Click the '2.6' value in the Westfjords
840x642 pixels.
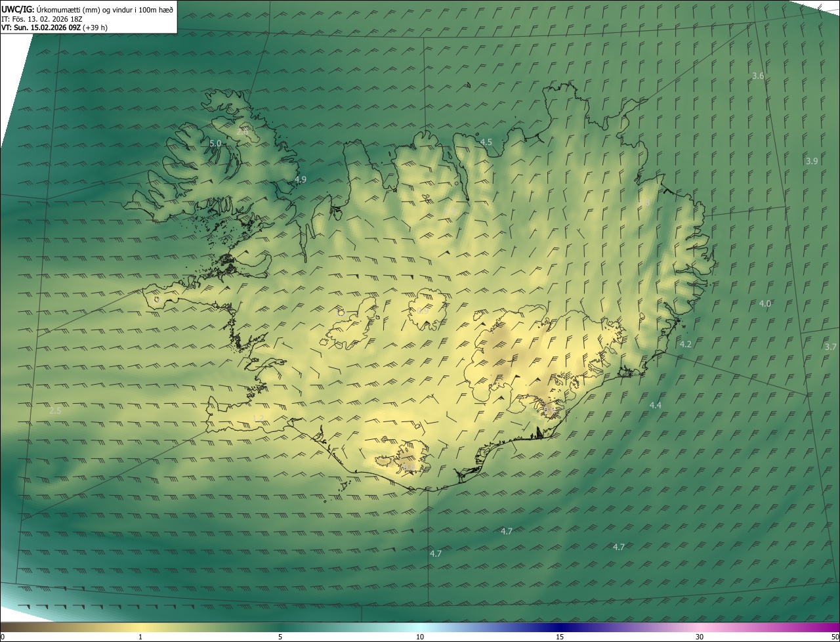(242, 131)
